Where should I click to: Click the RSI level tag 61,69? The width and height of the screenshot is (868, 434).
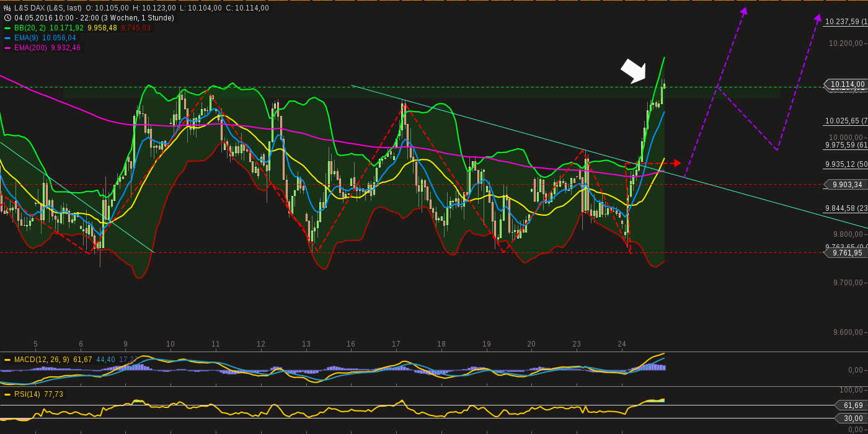click(x=851, y=405)
